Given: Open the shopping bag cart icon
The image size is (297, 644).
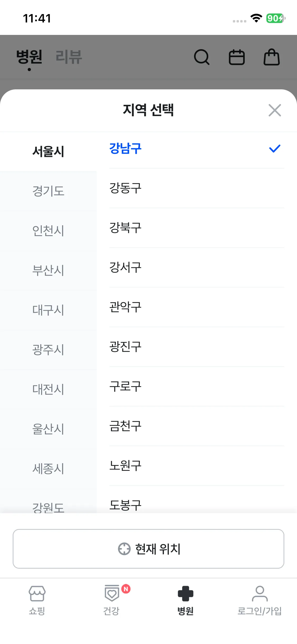Looking at the screenshot, I should pos(272,57).
